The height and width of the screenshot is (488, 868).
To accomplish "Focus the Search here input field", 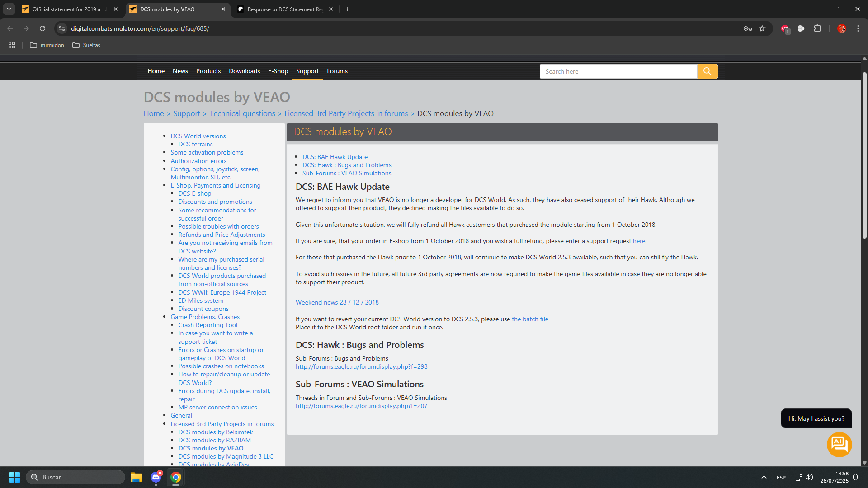I will [x=618, y=71].
